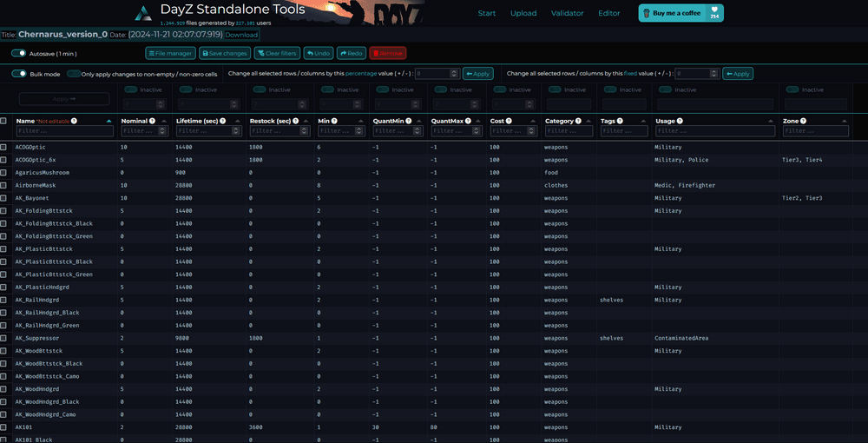Click the Clear filters button

tap(277, 53)
